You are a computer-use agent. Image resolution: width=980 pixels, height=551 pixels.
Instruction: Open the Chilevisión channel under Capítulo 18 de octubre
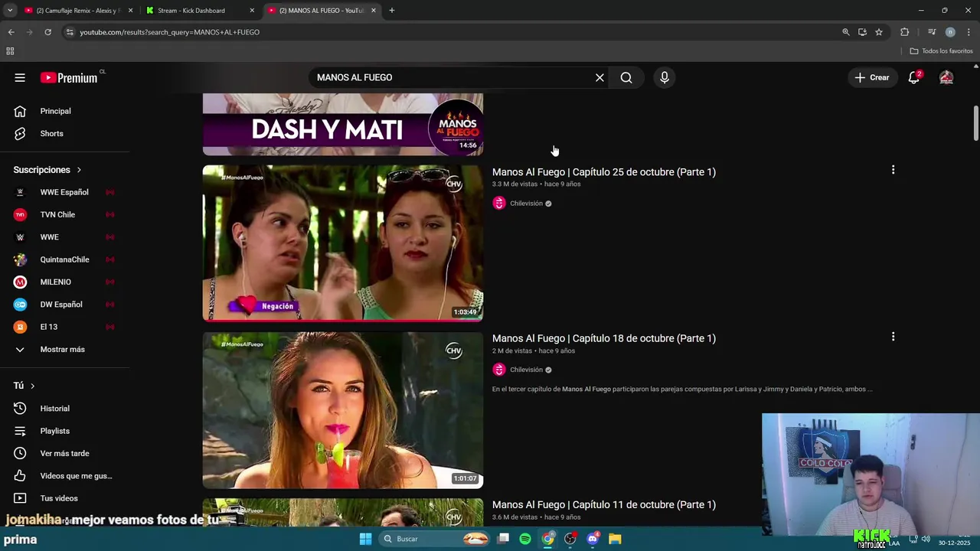(526, 370)
